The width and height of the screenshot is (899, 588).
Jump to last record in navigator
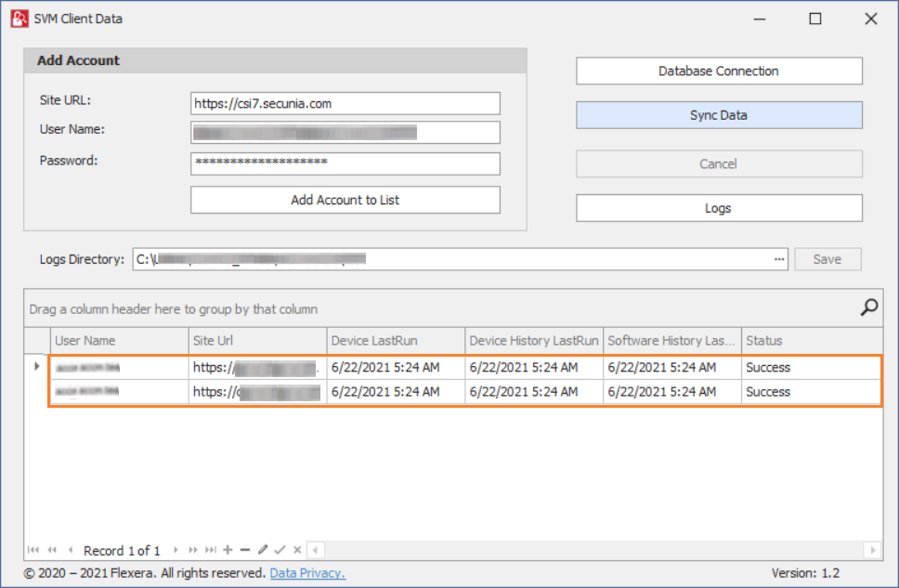pos(211,551)
